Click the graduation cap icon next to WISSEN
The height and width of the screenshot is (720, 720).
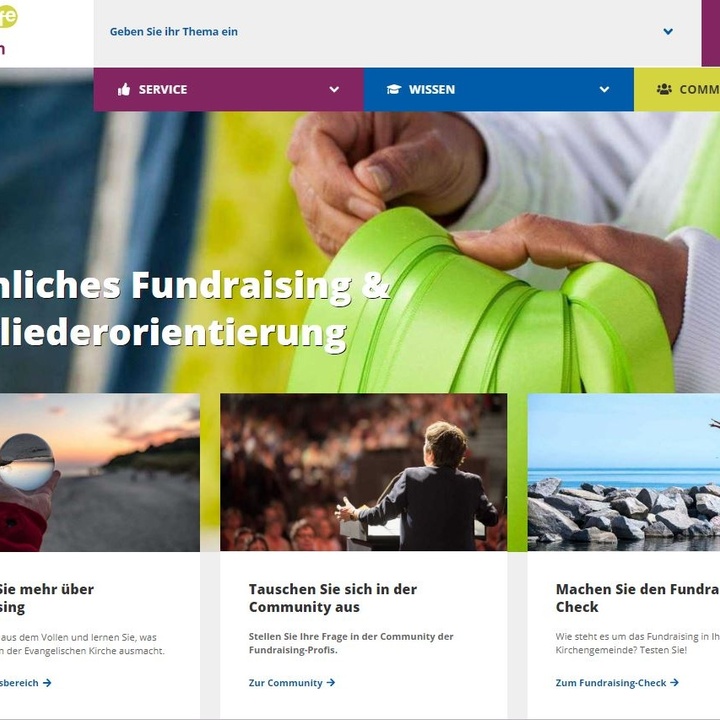point(394,89)
